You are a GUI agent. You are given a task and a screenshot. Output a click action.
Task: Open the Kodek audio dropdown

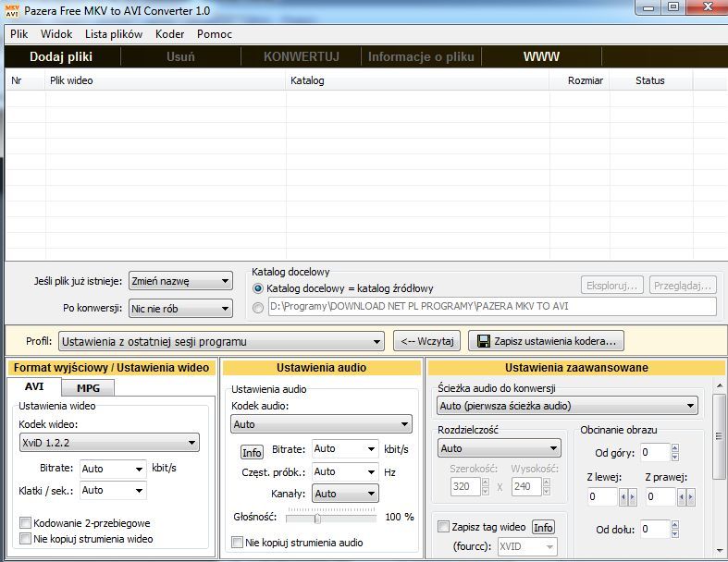pyautogui.click(x=321, y=424)
